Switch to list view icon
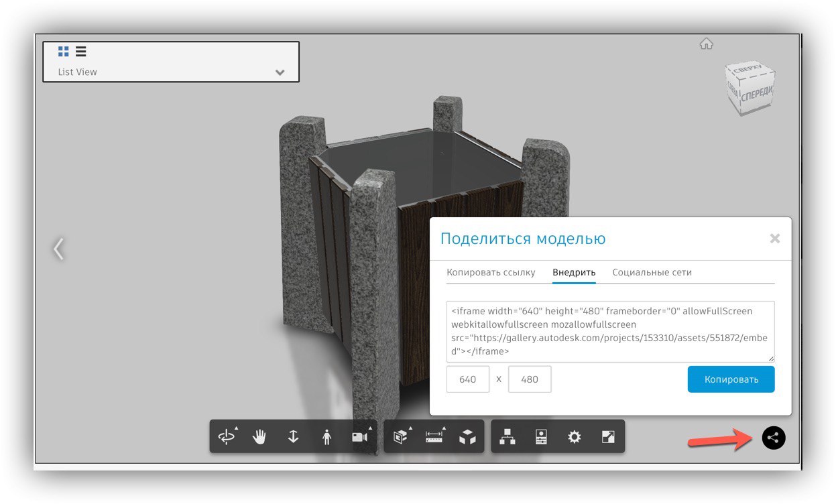 (x=80, y=51)
